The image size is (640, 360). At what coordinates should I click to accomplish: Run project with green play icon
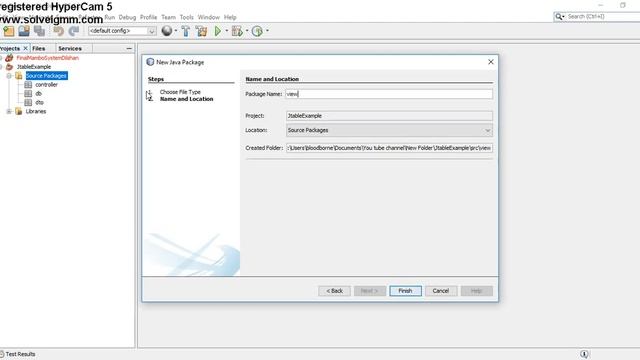[218, 31]
